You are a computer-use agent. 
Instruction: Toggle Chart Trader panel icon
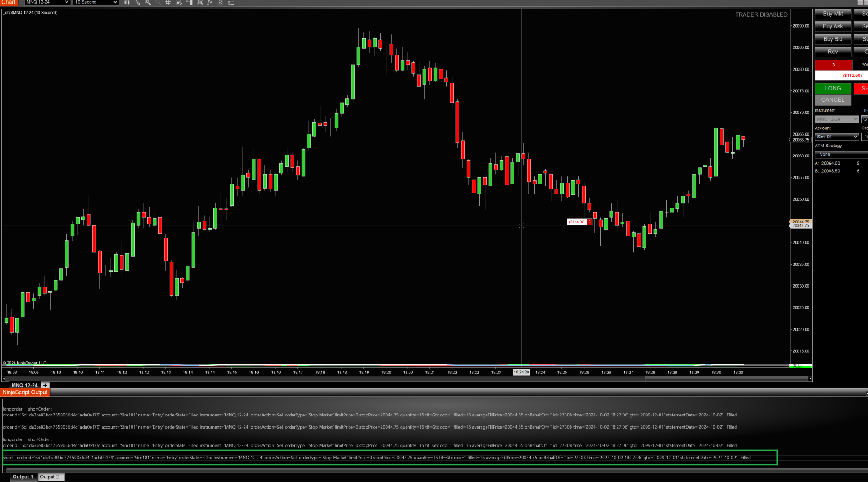pos(189,2)
